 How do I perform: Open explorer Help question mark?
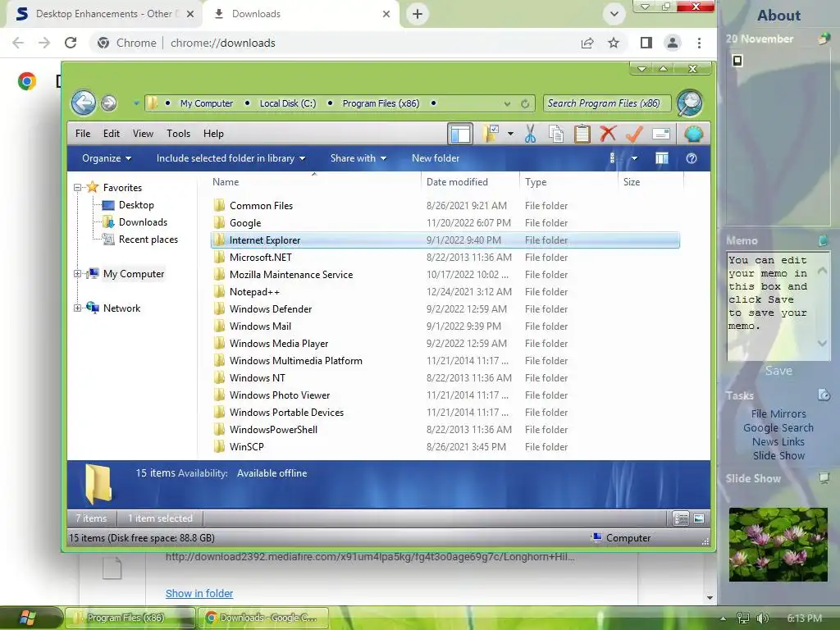pos(692,158)
